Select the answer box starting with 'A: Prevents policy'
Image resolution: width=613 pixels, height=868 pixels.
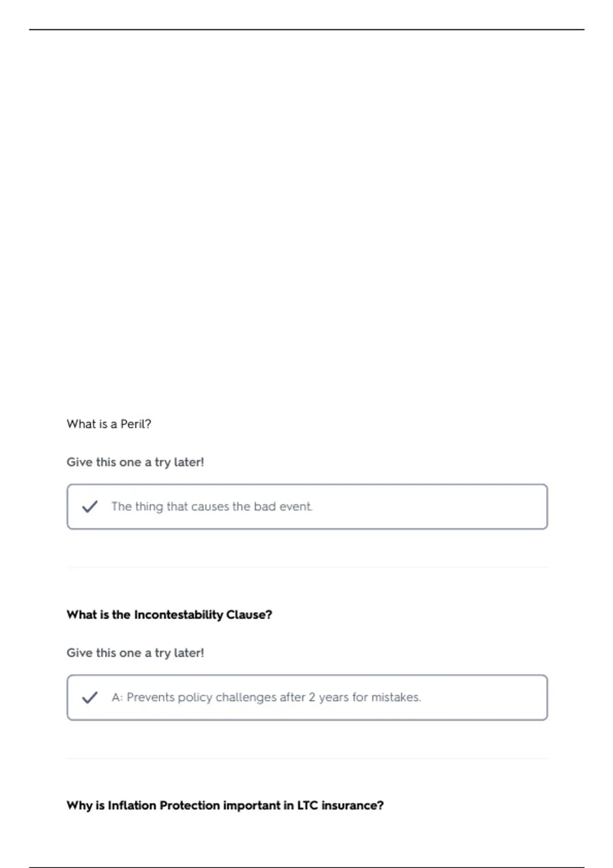(307, 697)
